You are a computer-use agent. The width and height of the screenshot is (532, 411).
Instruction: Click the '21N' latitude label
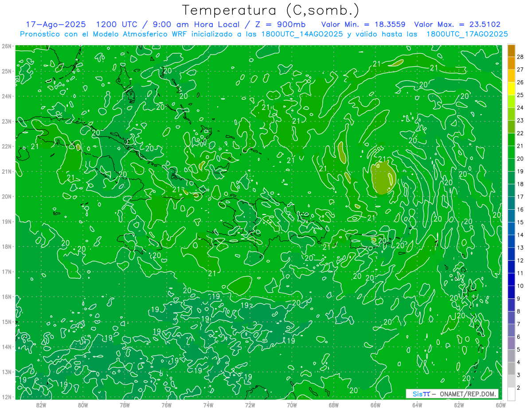click(7, 171)
